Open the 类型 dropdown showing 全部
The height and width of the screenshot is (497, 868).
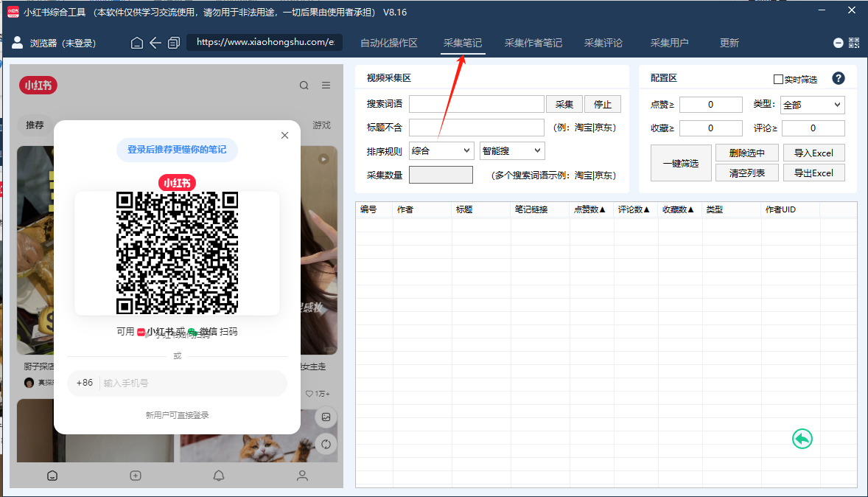tap(813, 105)
